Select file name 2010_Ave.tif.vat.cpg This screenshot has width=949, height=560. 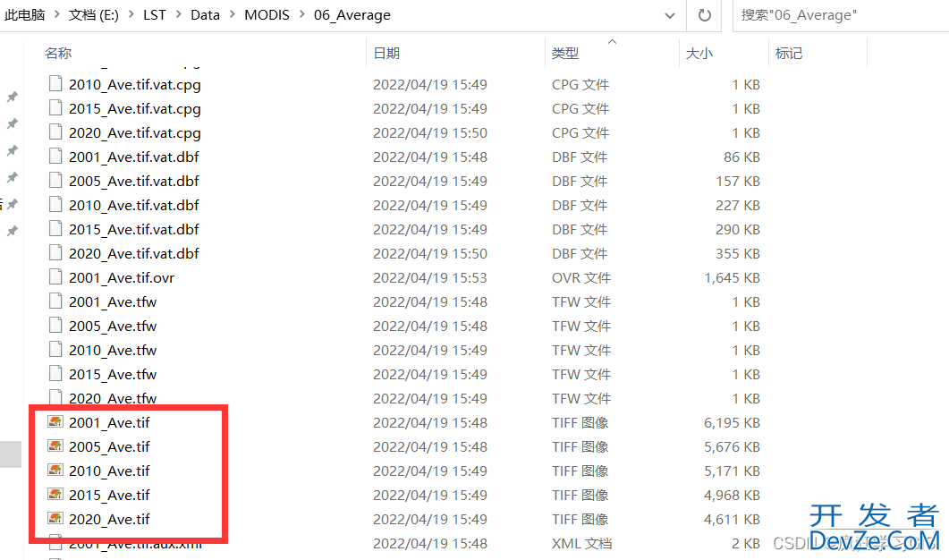[x=135, y=85]
